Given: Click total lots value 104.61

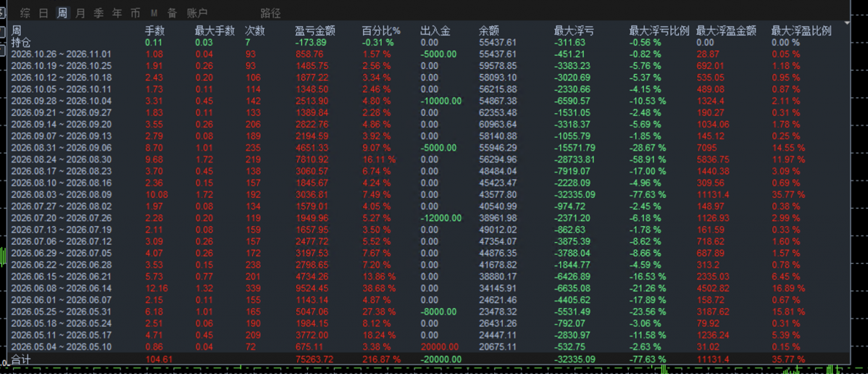Looking at the screenshot, I should (159, 360).
